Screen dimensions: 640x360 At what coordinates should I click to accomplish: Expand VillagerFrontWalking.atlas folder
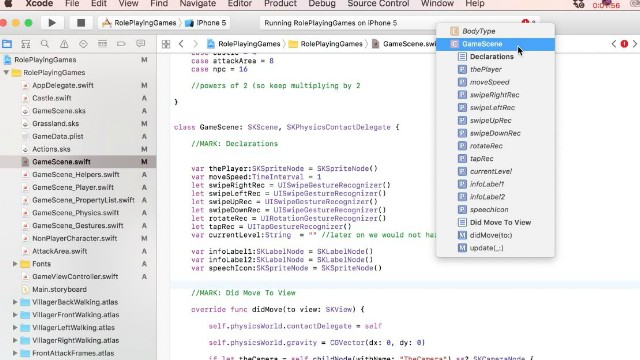pyautogui.click(x=15, y=315)
